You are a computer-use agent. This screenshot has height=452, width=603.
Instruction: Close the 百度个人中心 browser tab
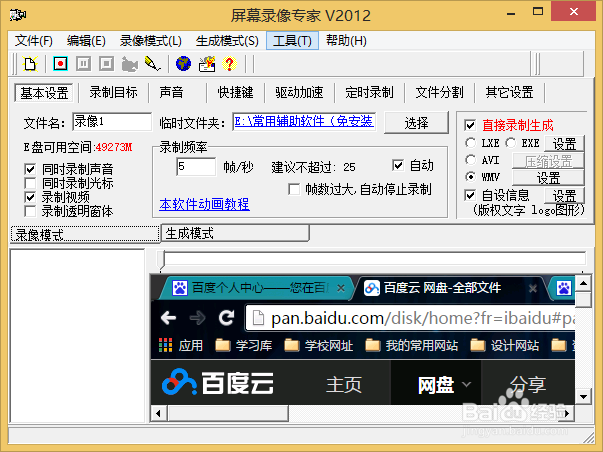coord(341,288)
